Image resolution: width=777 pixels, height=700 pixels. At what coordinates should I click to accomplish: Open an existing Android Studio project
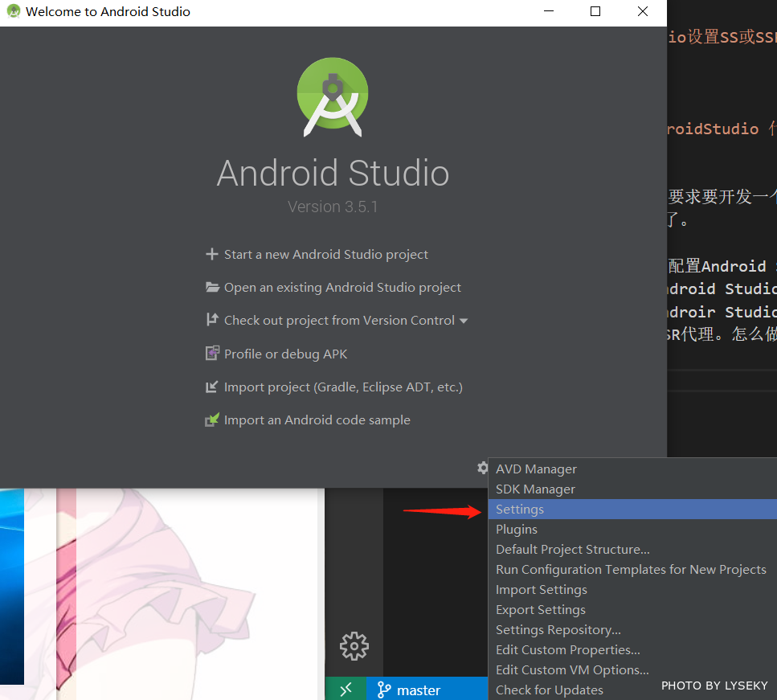pos(342,288)
